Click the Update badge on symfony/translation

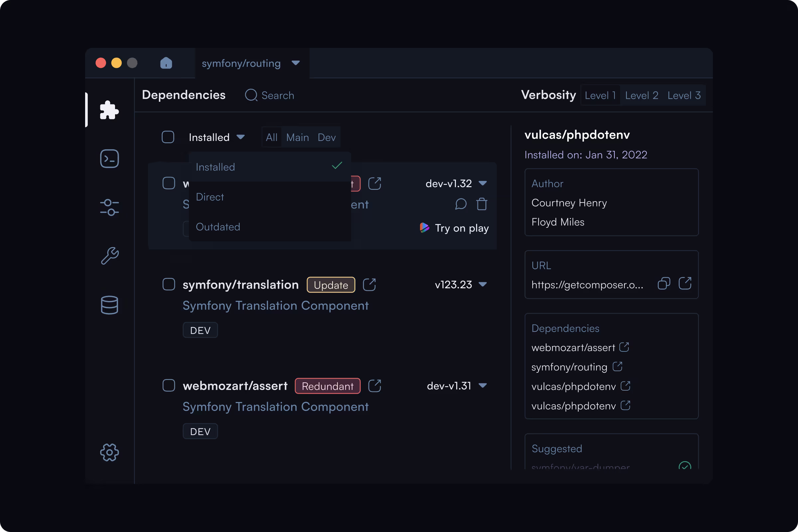pos(331,285)
